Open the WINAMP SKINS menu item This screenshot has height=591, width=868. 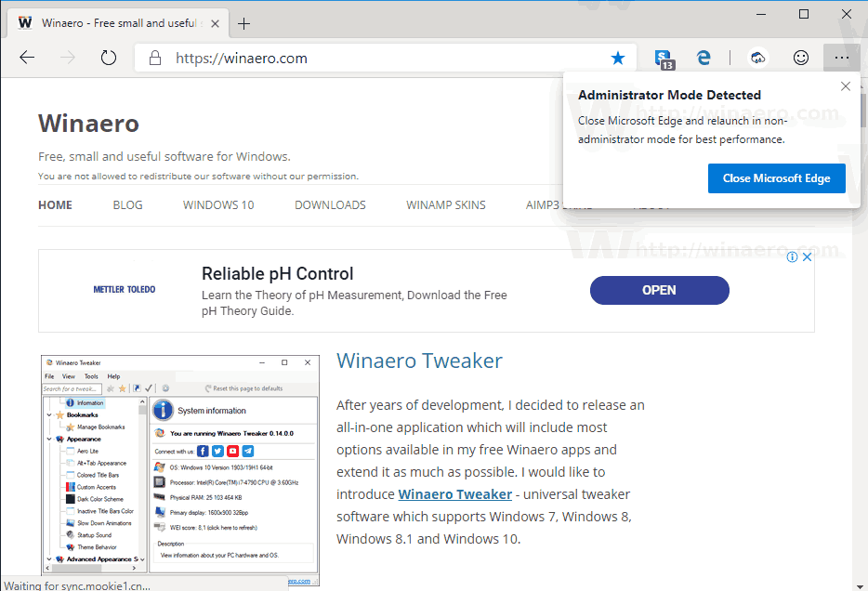click(446, 205)
